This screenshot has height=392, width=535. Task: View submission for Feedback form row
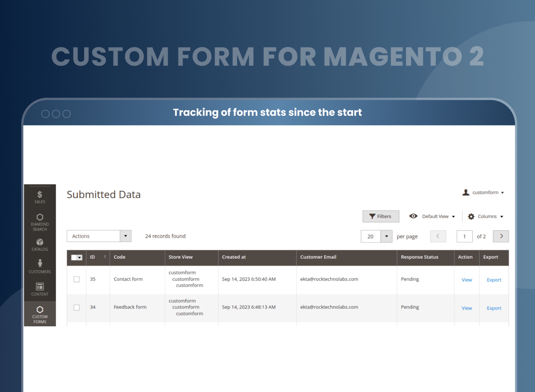click(467, 308)
